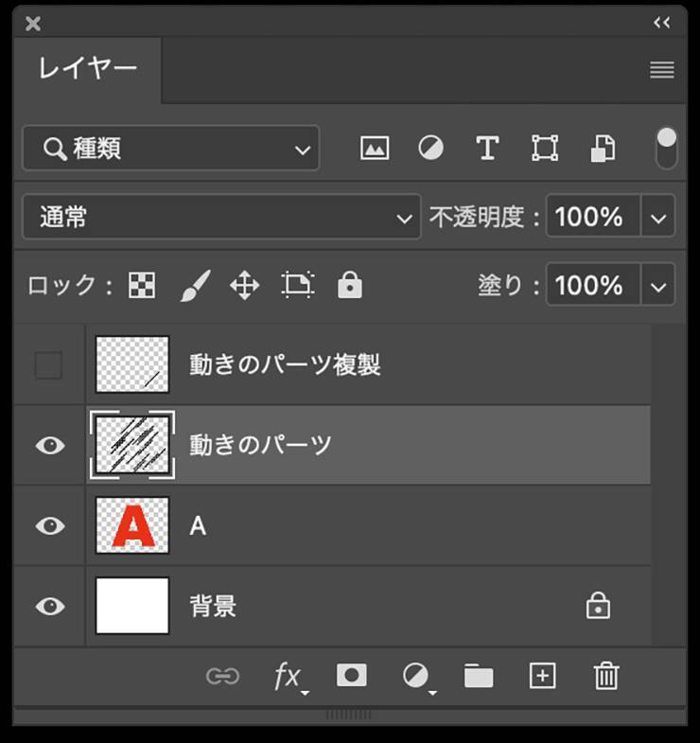Screen dimensions: 700x743
Task: Hide the A layer
Action: (49, 525)
